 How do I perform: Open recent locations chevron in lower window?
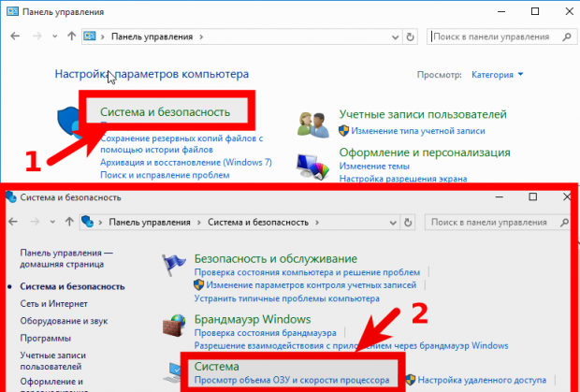[52, 222]
